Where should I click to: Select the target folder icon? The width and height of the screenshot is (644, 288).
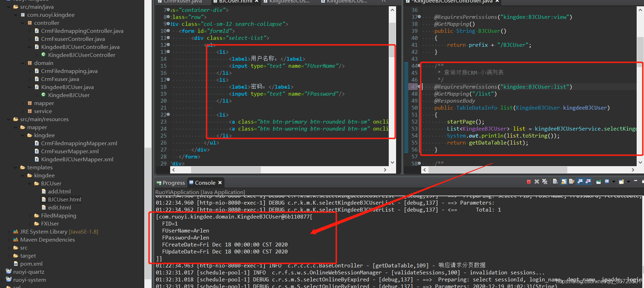click(16, 256)
